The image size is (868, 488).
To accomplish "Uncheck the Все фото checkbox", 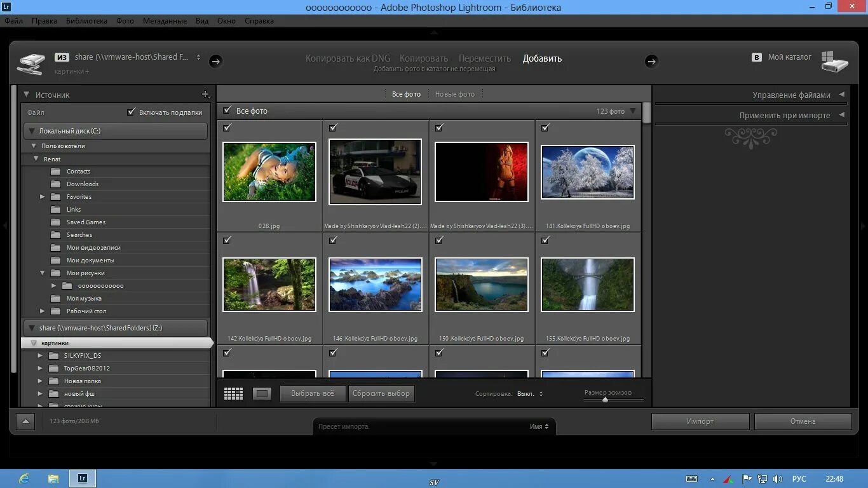I will 227,111.
